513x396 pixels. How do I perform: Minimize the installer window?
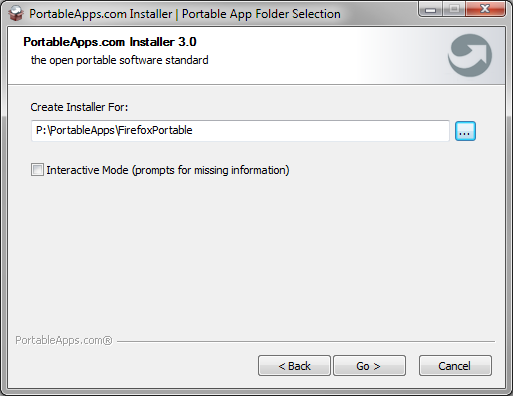430,9
